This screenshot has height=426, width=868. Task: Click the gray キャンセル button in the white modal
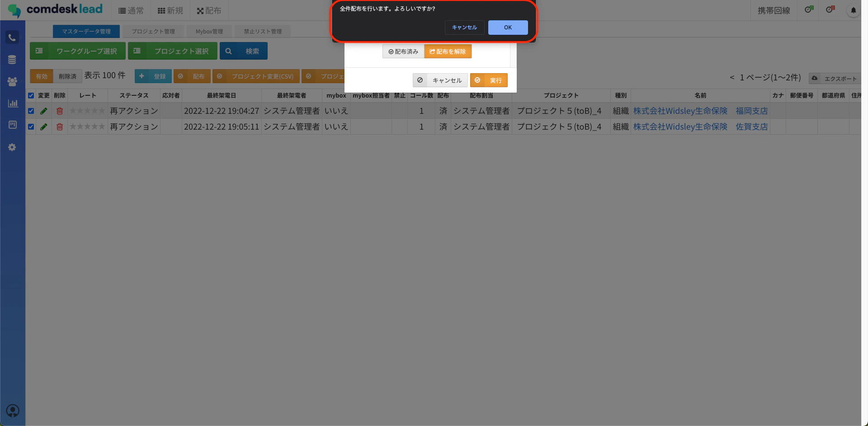(x=440, y=80)
